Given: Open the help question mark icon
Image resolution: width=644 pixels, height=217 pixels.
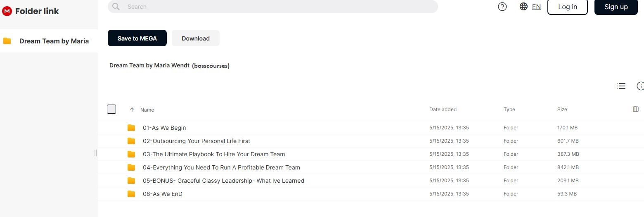Looking at the screenshot, I should [x=502, y=7].
